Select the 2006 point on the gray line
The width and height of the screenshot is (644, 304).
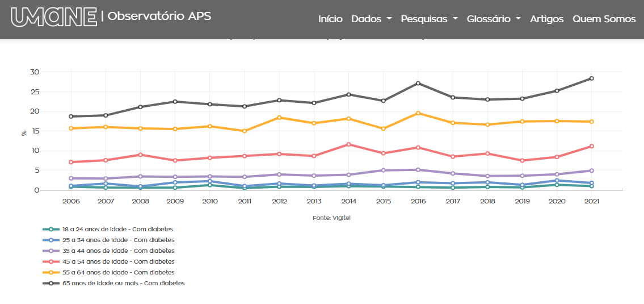coord(71,116)
